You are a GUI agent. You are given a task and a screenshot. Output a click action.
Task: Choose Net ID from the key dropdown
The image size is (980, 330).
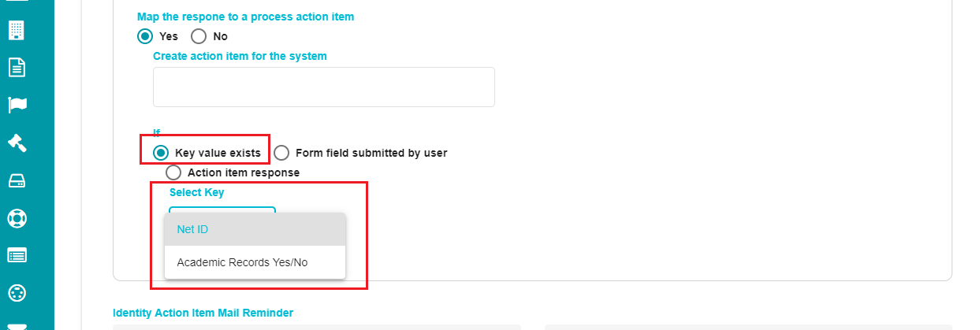point(255,229)
